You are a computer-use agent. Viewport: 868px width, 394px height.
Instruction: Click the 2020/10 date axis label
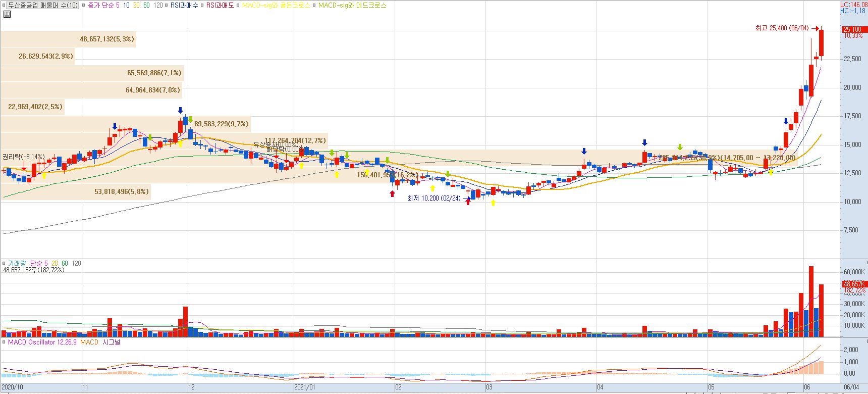pos(12,387)
